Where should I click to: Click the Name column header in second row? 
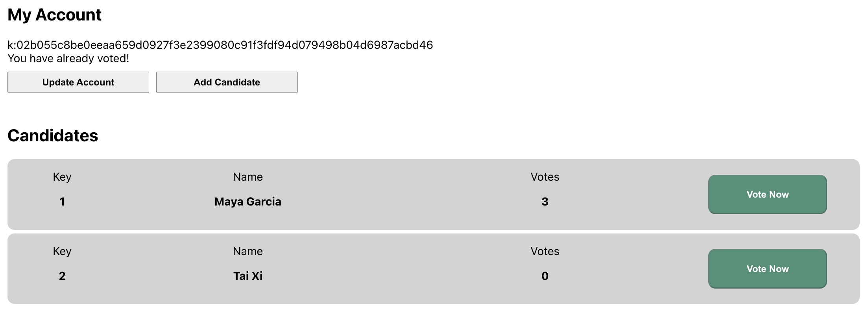pos(247,251)
